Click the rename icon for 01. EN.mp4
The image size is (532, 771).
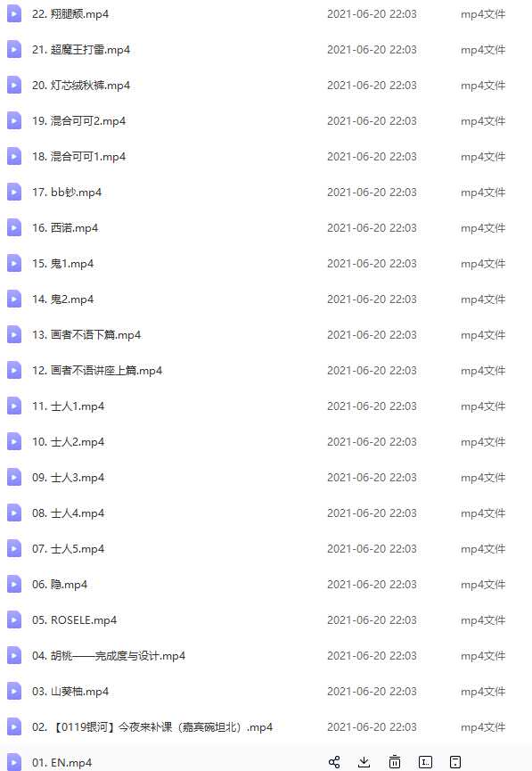pyautogui.click(x=425, y=762)
